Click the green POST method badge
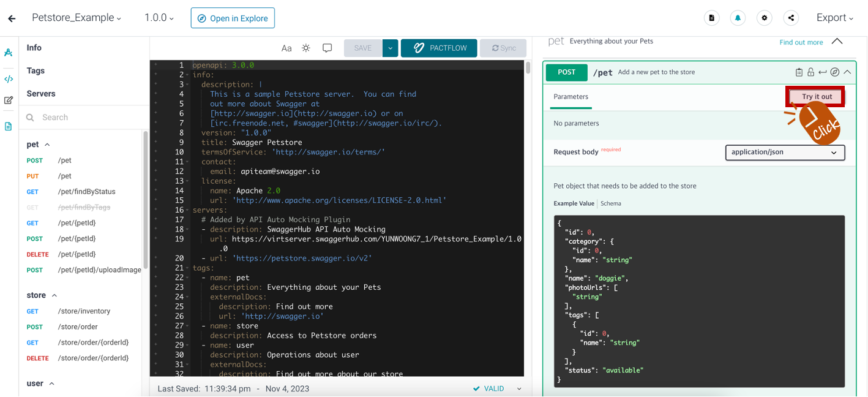This screenshot has width=868, height=397. [x=566, y=72]
